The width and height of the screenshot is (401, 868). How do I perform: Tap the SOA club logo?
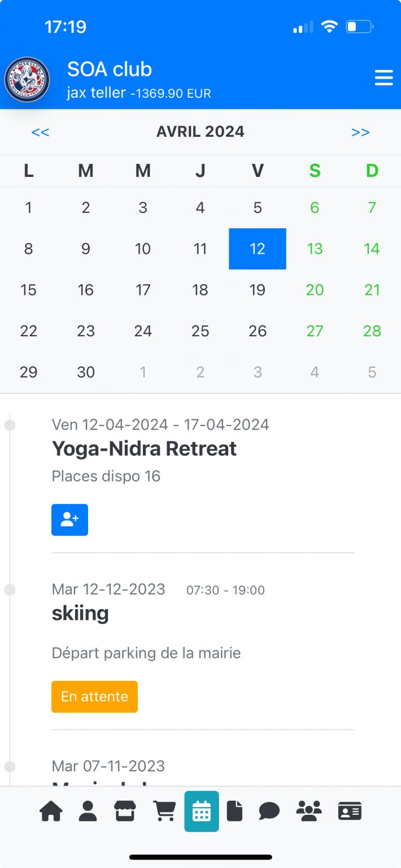point(27,80)
